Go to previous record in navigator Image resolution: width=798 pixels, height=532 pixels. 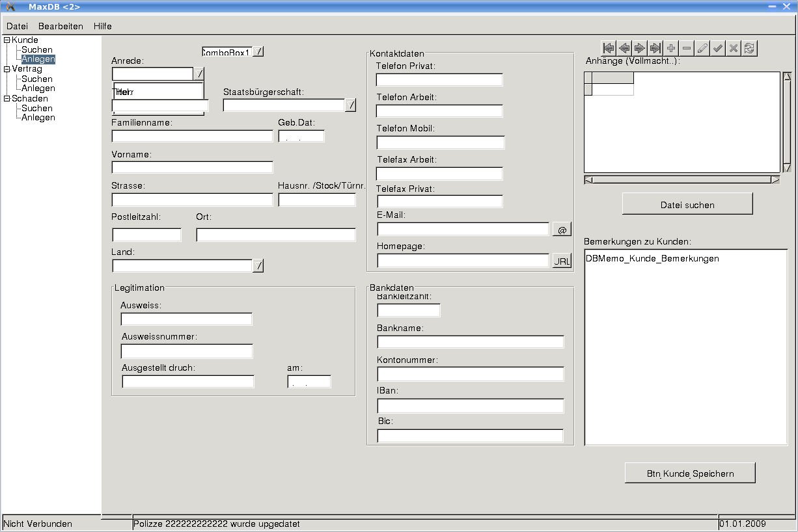624,48
